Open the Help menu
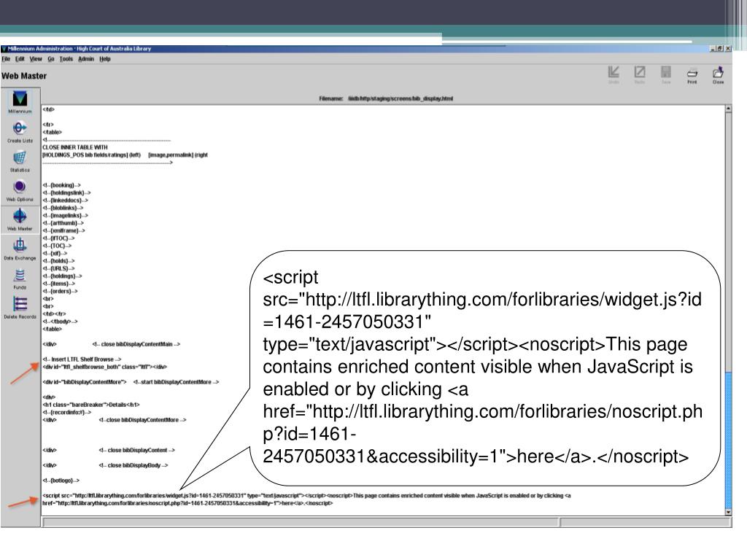 [x=105, y=59]
